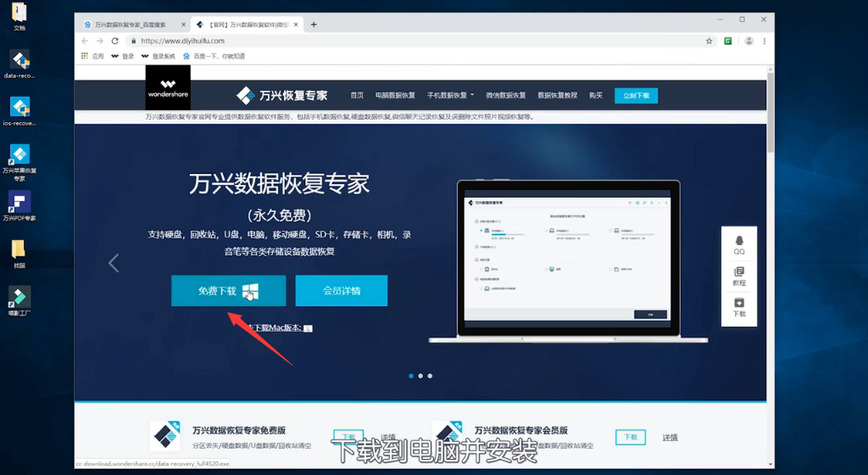Click the page vertical scrollbar thumb
The image size is (868, 475).
click(770, 112)
